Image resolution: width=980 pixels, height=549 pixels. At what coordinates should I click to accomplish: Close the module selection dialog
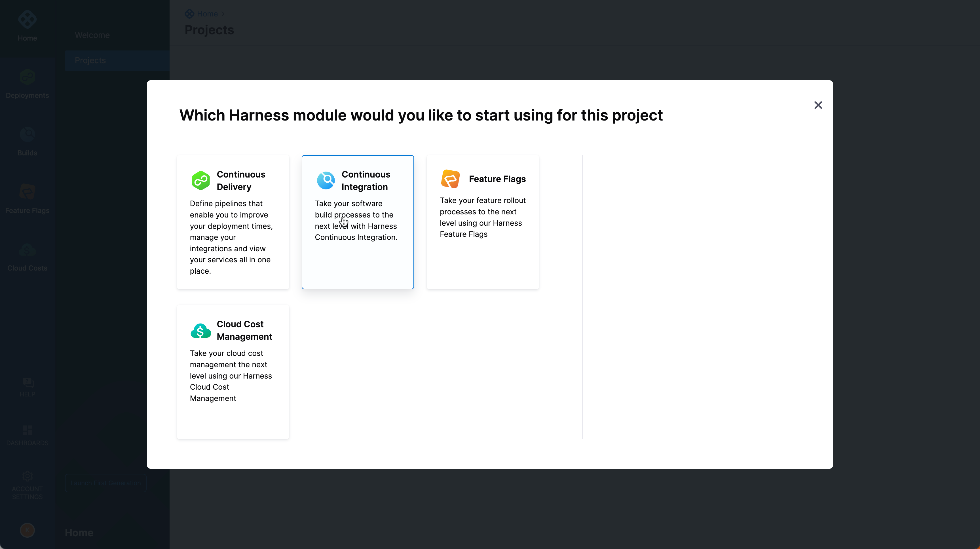tap(818, 105)
